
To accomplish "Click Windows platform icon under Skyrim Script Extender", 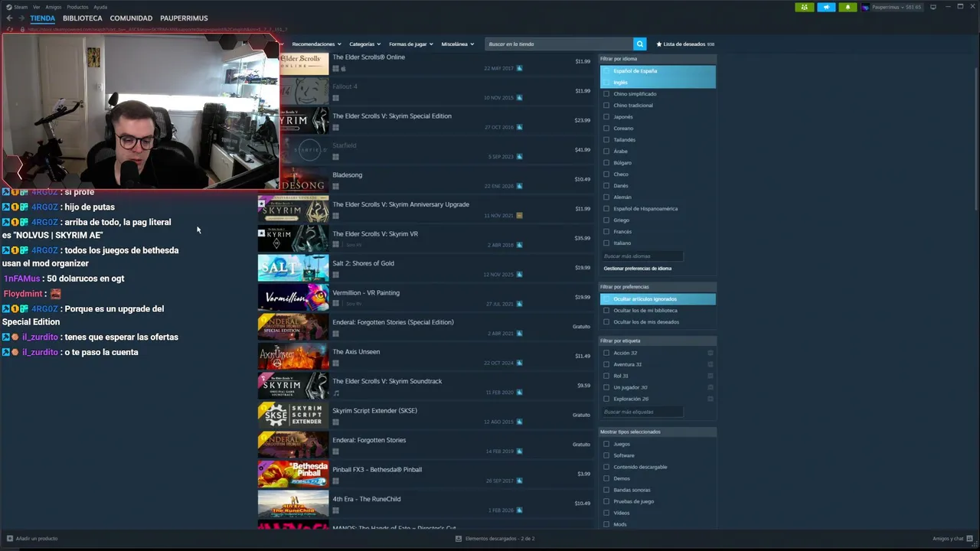I will click(335, 422).
